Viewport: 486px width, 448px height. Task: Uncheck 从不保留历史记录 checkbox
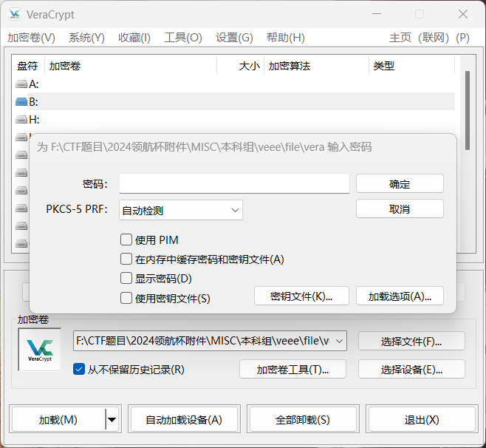(79, 369)
